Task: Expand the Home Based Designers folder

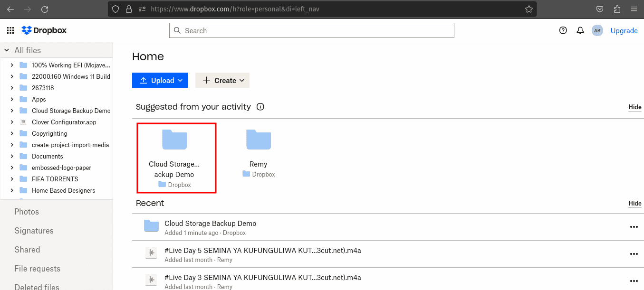Action: [12, 190]
